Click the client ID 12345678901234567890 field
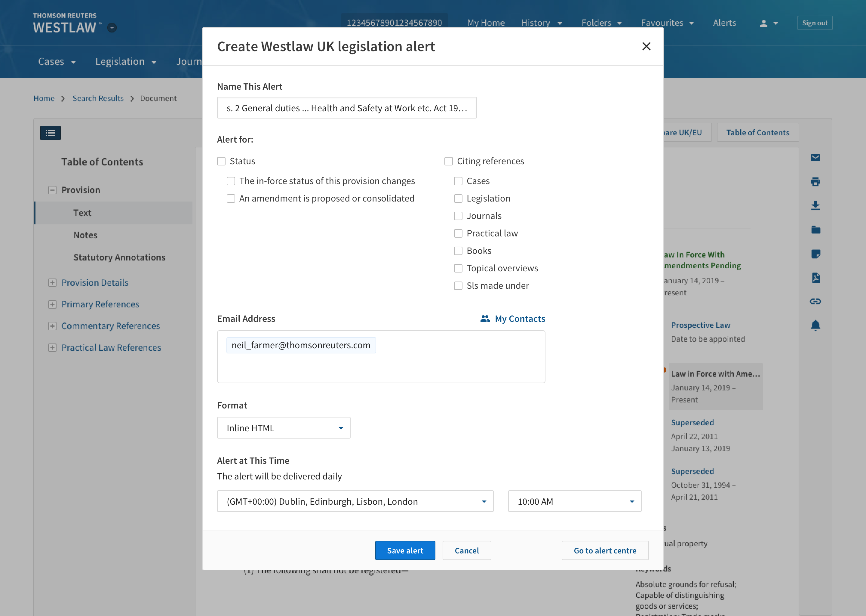This screenshot has height=616, width=866. click(x=394, y=23)
